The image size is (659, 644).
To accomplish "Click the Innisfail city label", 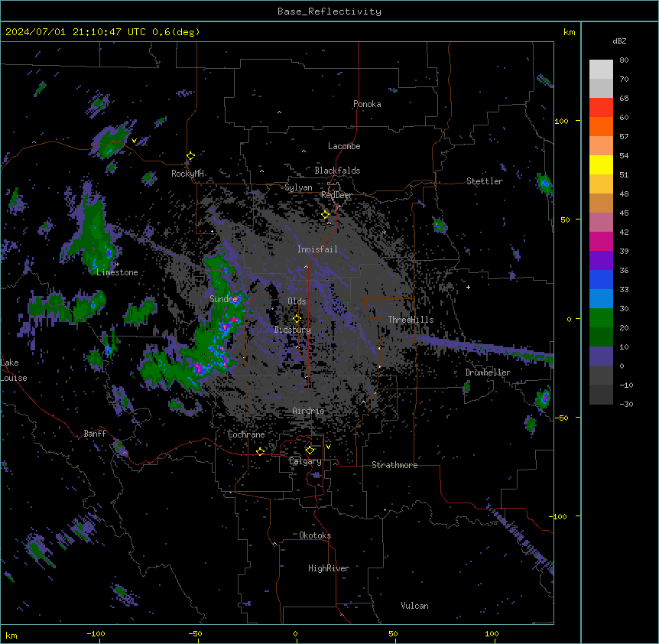I will click(317, 249).
